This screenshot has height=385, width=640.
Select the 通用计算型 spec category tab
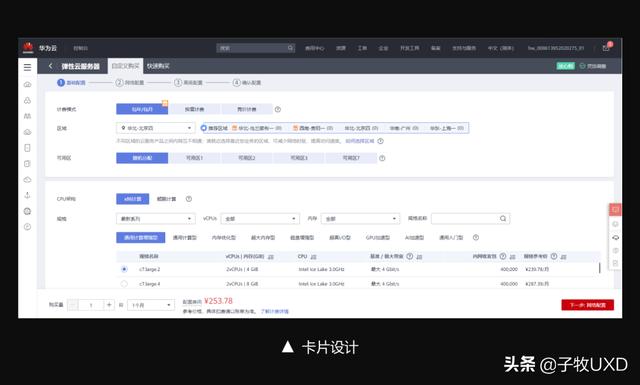(x=184, y=238)
